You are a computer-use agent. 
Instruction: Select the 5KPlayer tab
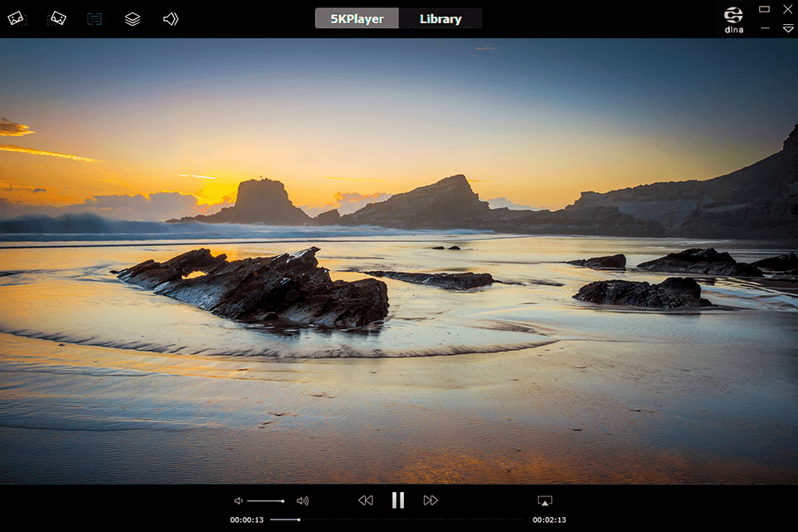(x=357, y=17)
